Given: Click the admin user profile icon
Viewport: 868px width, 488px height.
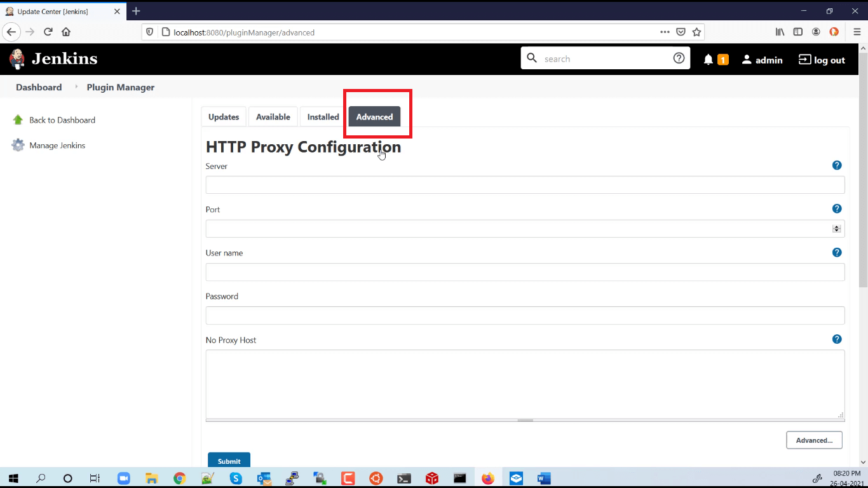Looking at the screenshot, I should 747,59.
